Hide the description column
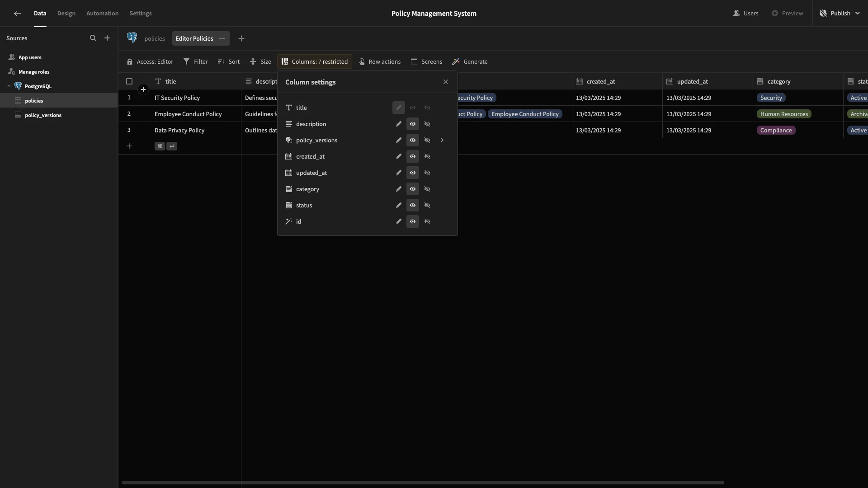The image size is (868, 488). 427,124
